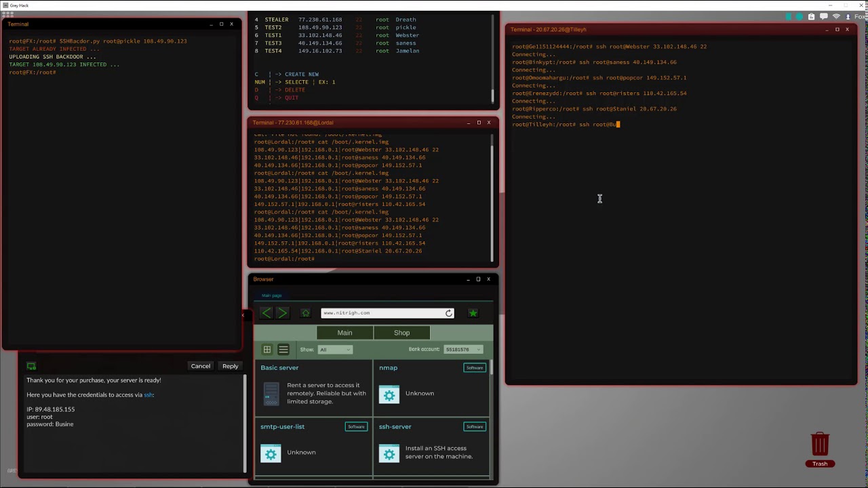
Task: Click the TEST2 108.49.90.123 row
Action: [336, 28]
